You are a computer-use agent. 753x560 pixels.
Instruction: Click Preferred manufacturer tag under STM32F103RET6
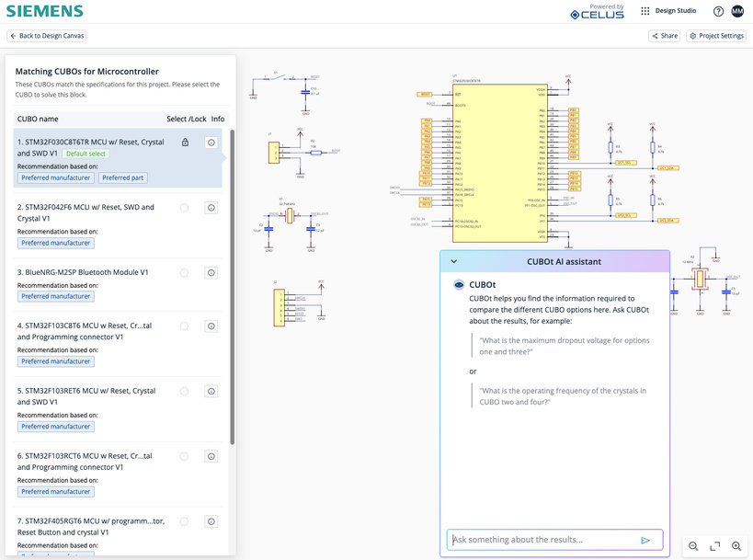[x=56, y=427]
